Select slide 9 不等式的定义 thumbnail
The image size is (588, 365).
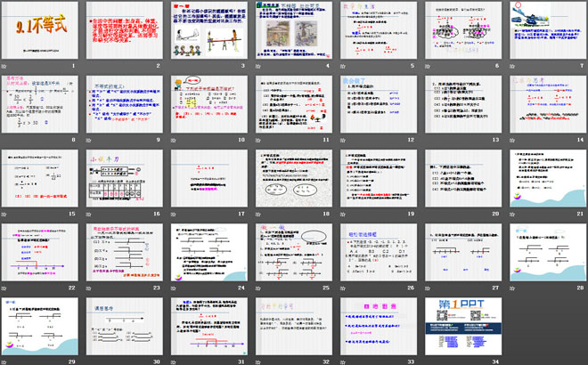(x=125, y=104)
